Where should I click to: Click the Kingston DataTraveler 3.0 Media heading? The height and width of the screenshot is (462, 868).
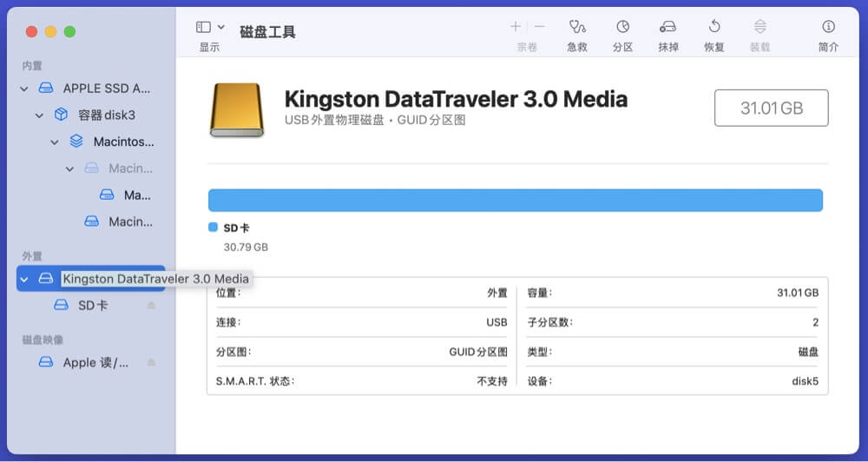[457, 99]
